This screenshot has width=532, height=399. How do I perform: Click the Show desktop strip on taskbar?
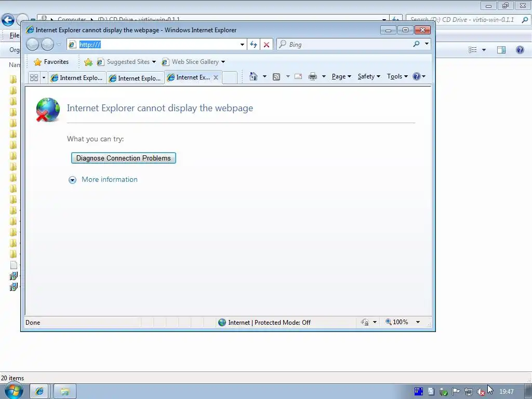pyautogui.click(x=528, y=392)
